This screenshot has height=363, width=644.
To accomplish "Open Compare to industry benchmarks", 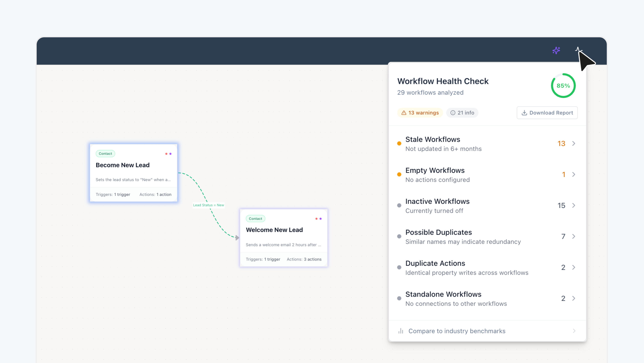I will tap(487, 331).
